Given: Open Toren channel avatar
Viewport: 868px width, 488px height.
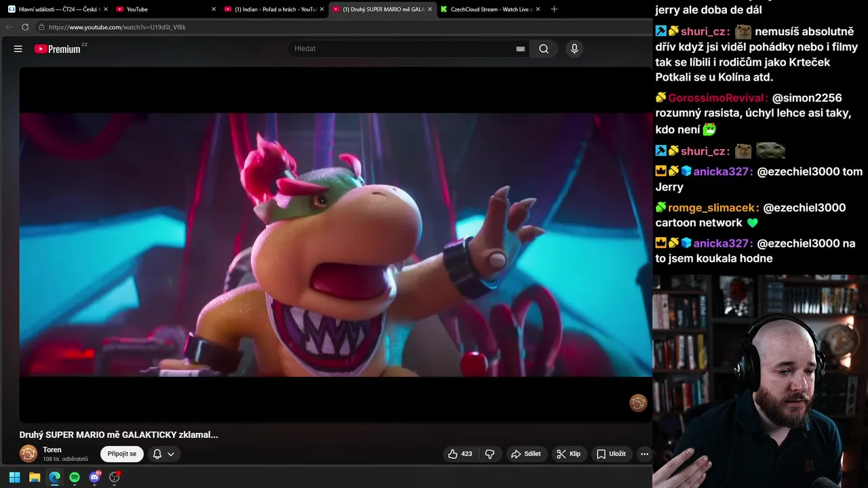Looking at the screenshot, I should [x=28, y=453].
